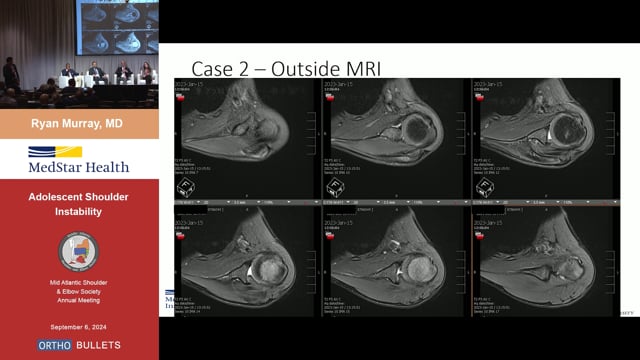Click the conference panel video thumbnail
The width and height of the screenshot is (640, 360).
[x=79, y=54]
